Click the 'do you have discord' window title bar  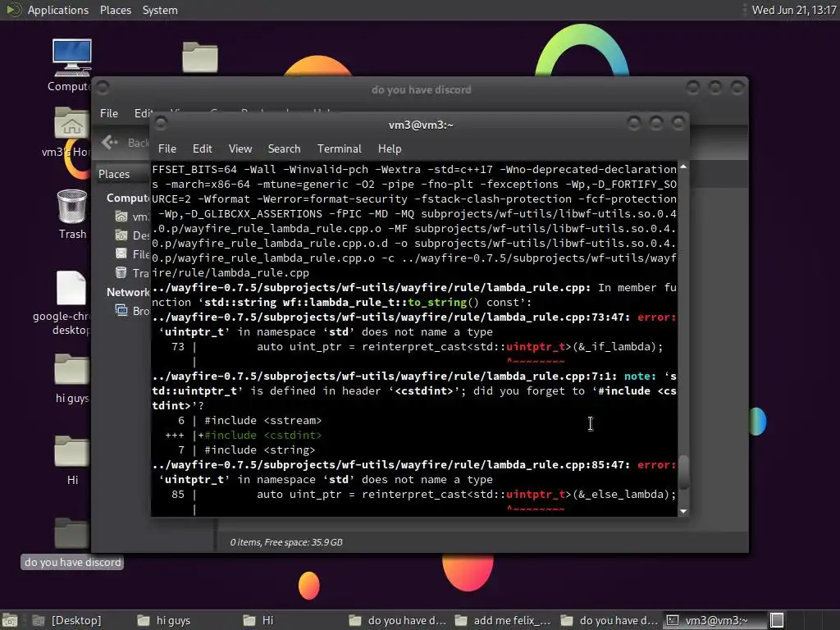(421, 89)
